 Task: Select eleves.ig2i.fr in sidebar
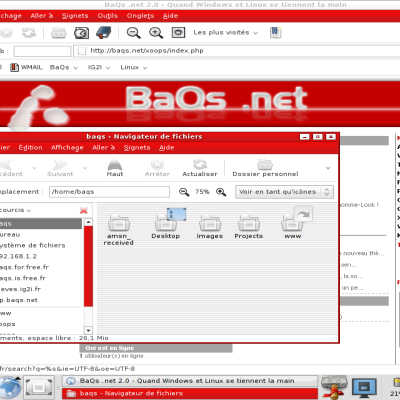click(20, 289)
